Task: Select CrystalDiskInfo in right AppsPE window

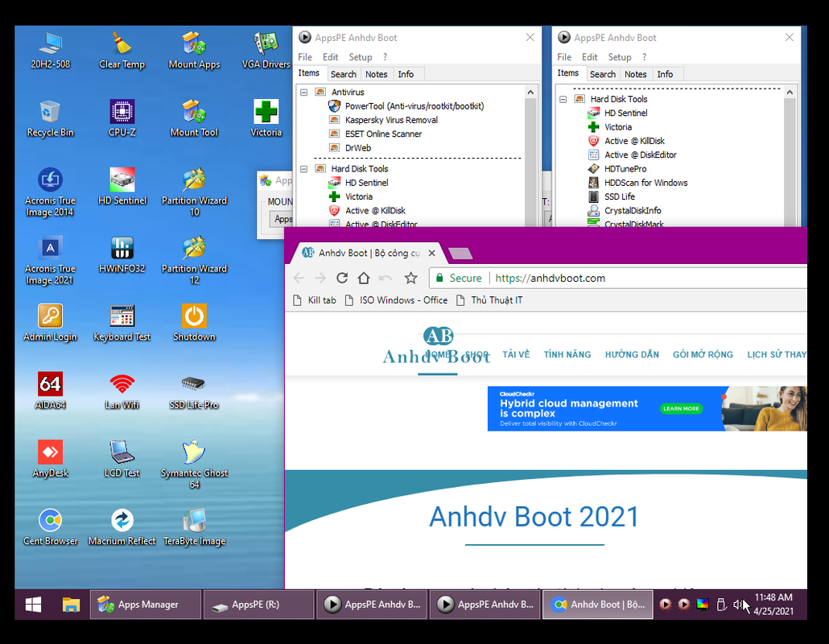Action: click(633, 210)
